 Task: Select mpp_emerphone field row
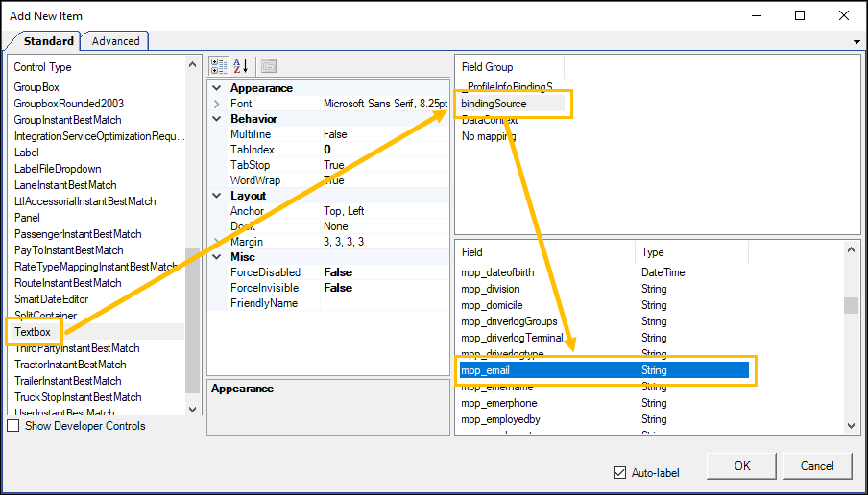pyautogui.click(x=604, y=403)
